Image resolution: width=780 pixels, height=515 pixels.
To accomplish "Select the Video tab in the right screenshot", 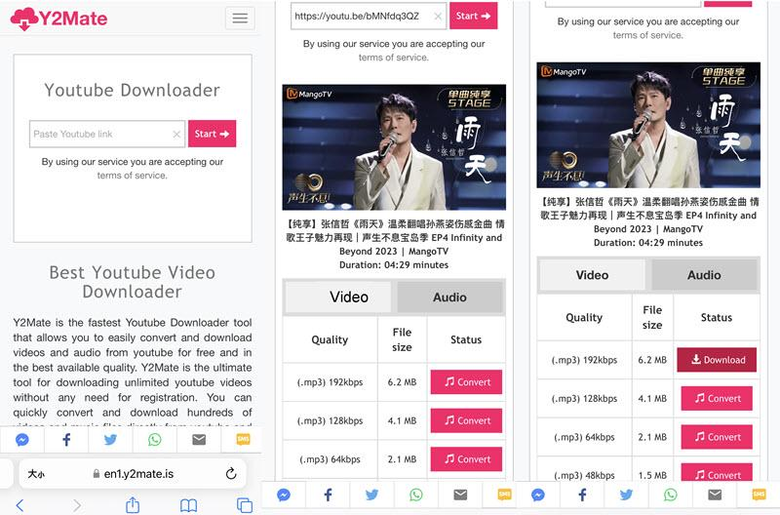I will (x=592, y=275).
